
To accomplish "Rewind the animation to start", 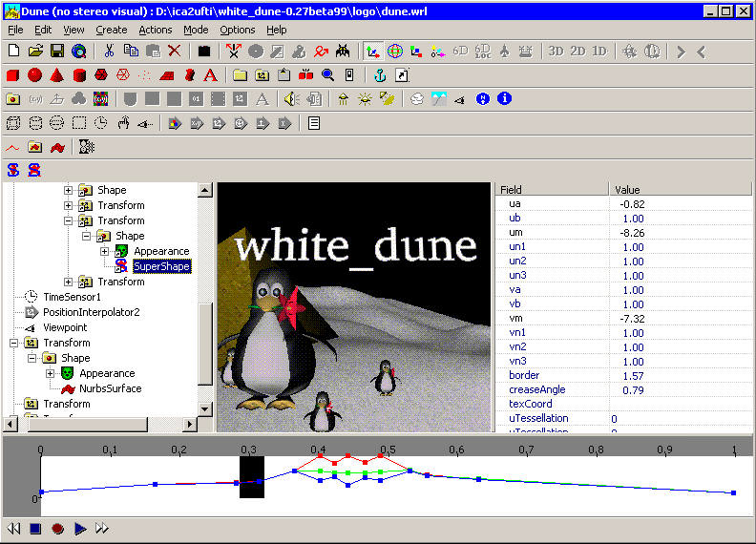I will [x=13, y=529].
